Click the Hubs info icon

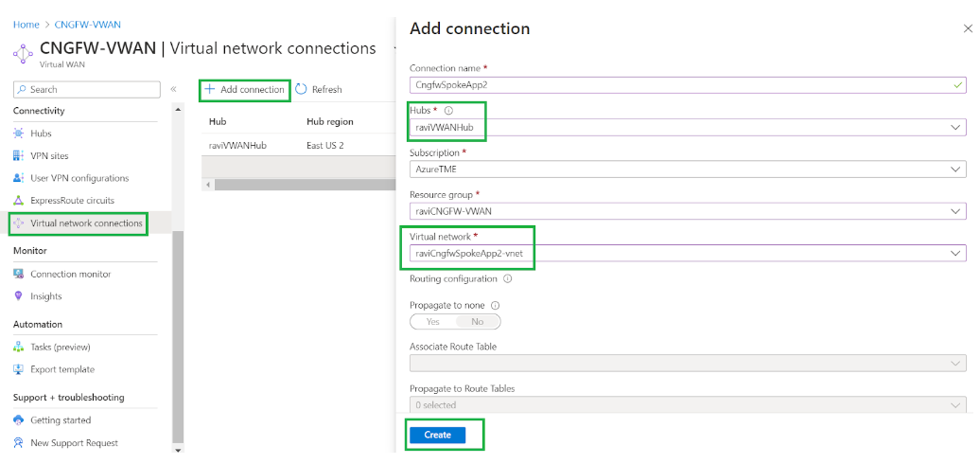448,111
